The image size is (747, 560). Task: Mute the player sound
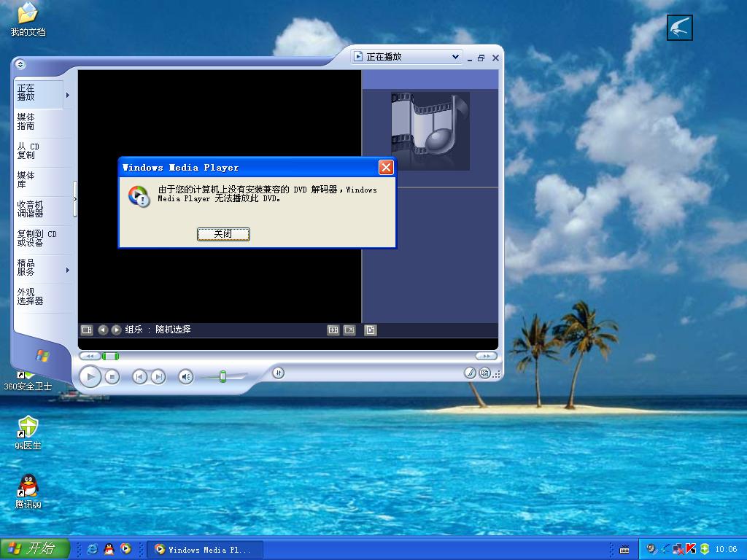(x=186, y=377)
